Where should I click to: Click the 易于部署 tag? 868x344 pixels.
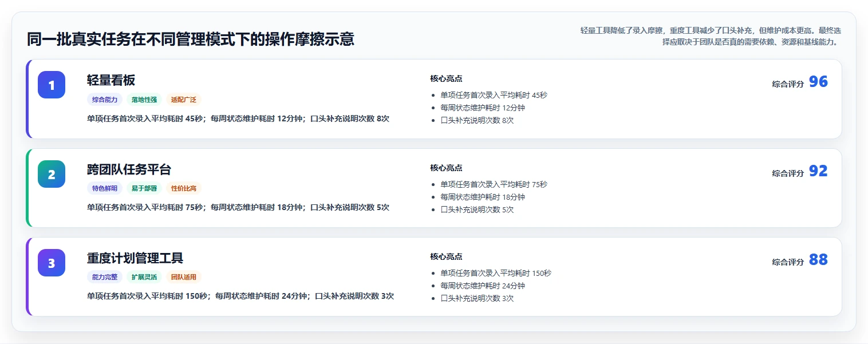pos(144,188)
